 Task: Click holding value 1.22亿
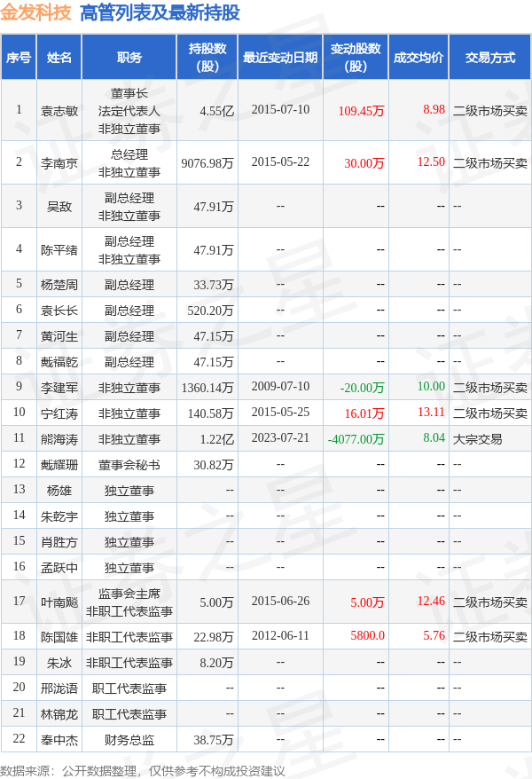click(216, 439)
